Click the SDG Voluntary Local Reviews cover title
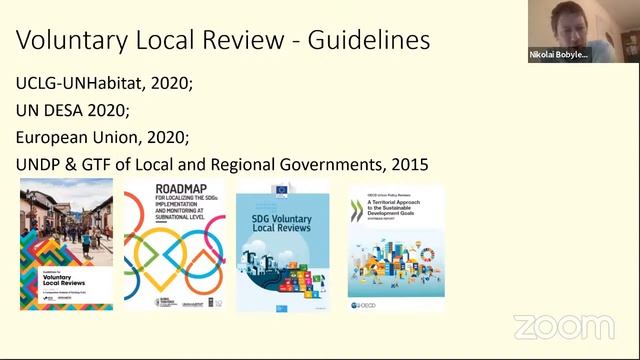The image size is (640, 360). pos(282,223)
